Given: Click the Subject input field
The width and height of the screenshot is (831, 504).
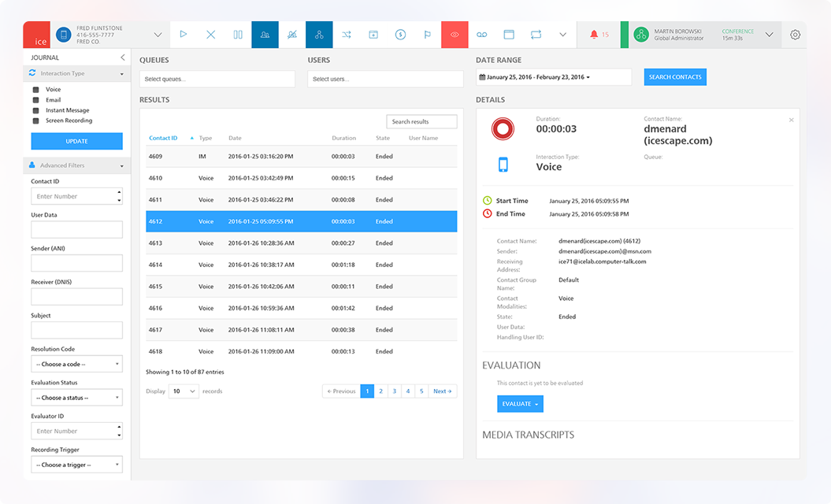Looking at the screenshot, I should click(x=77, y=330).
